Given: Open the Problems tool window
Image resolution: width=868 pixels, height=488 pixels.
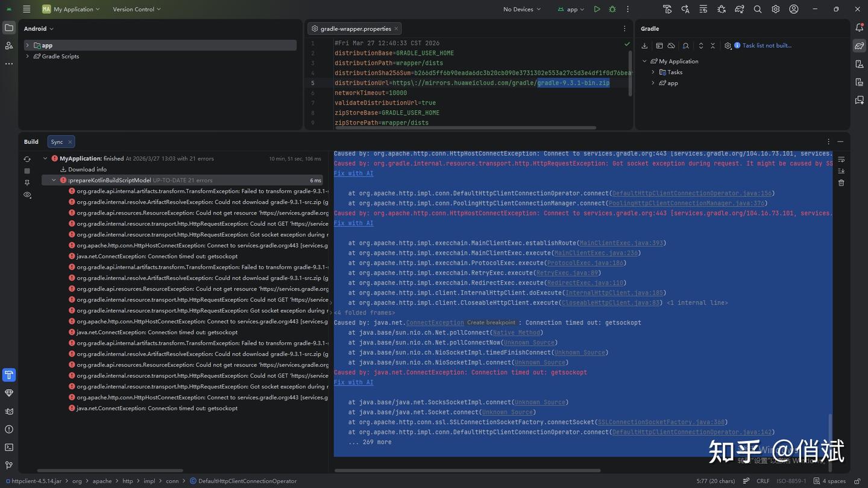Looking at the screenshot, I should point(9,430).
